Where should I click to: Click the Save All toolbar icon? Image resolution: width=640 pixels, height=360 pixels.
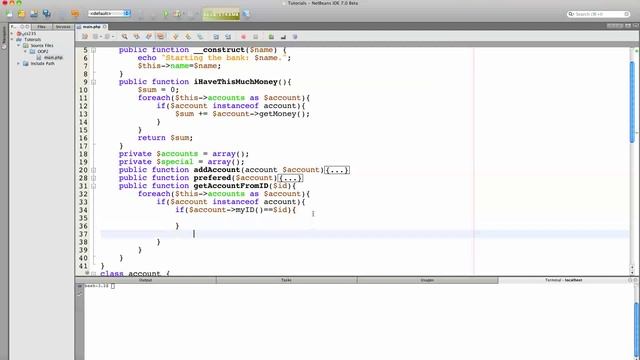tap(47, 13)
